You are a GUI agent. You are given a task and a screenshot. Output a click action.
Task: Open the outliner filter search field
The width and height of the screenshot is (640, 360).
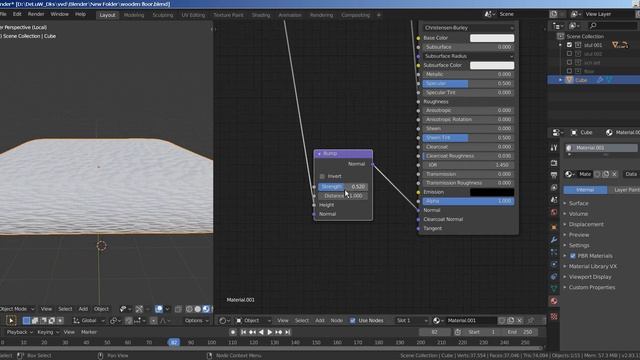(612, 26)
